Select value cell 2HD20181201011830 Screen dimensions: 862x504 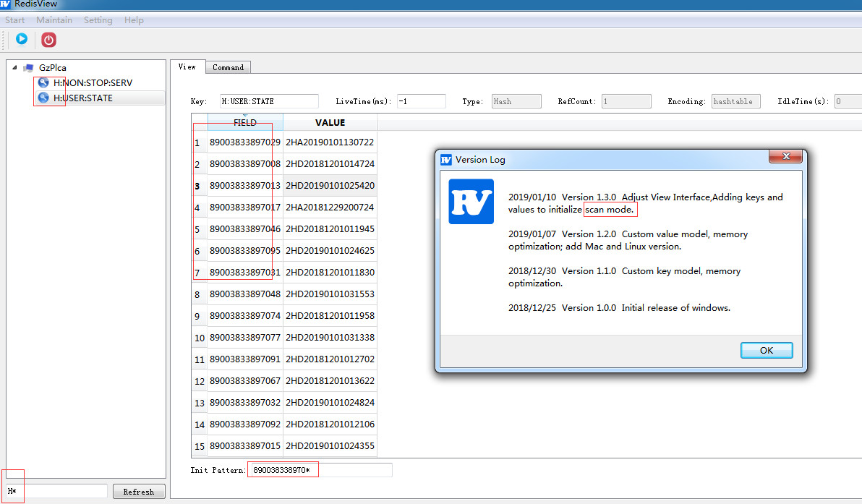(x=330, y=272)
